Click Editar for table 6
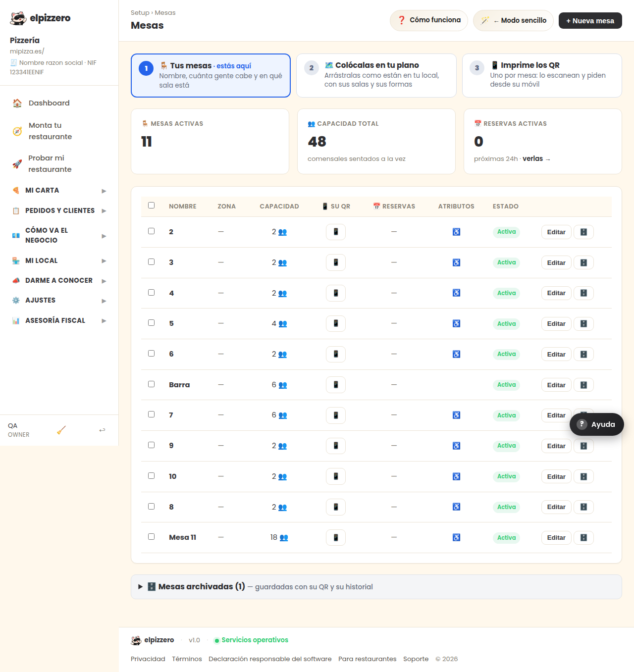 point(556,354)
